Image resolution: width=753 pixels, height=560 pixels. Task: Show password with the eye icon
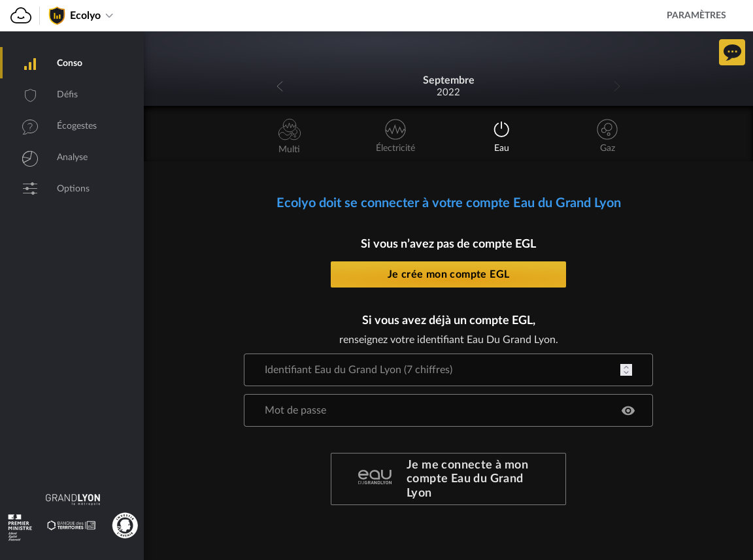point(627,410)
